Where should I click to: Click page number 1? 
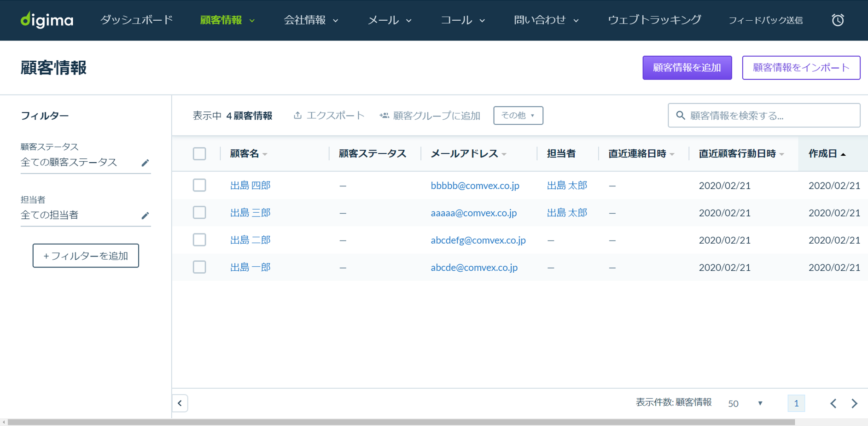[796, 403]
